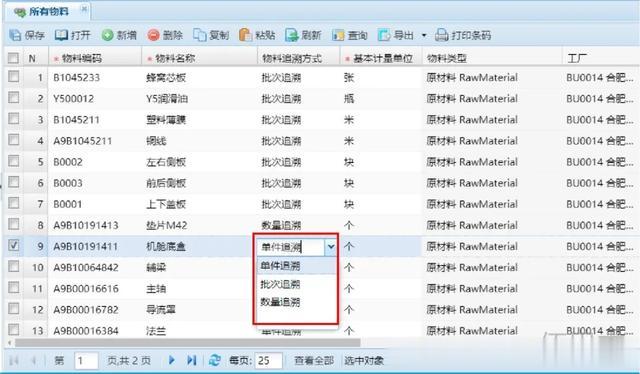
Task: Sort by 基本计量单位 column header
Action: tap(380, 58)
